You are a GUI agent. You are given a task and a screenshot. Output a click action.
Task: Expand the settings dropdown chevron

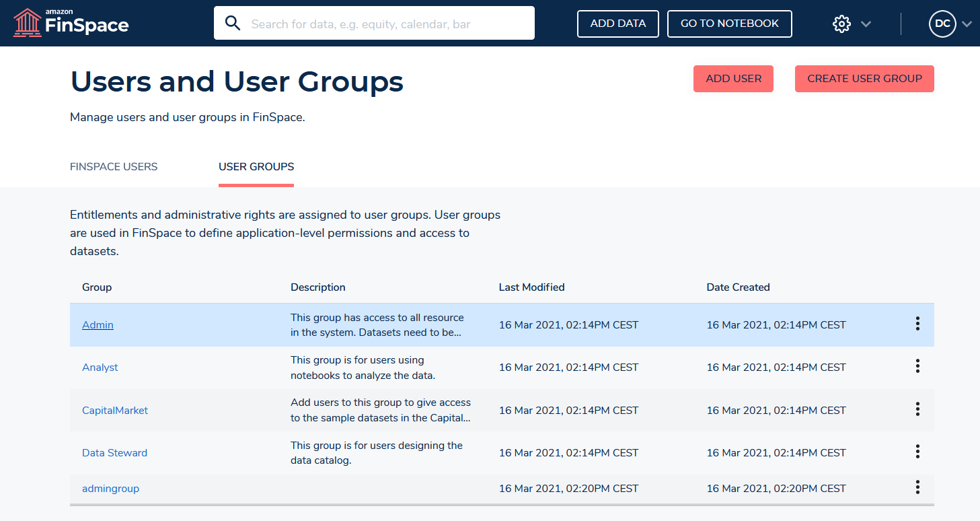click(866, 24)
